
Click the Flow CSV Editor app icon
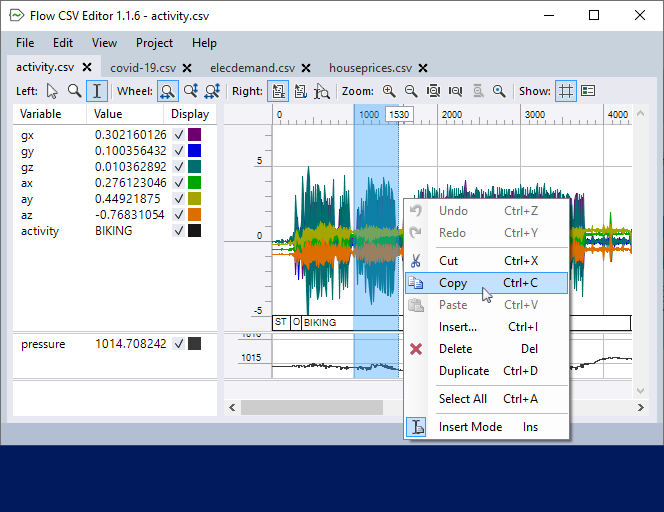click(x=17, y=16)
